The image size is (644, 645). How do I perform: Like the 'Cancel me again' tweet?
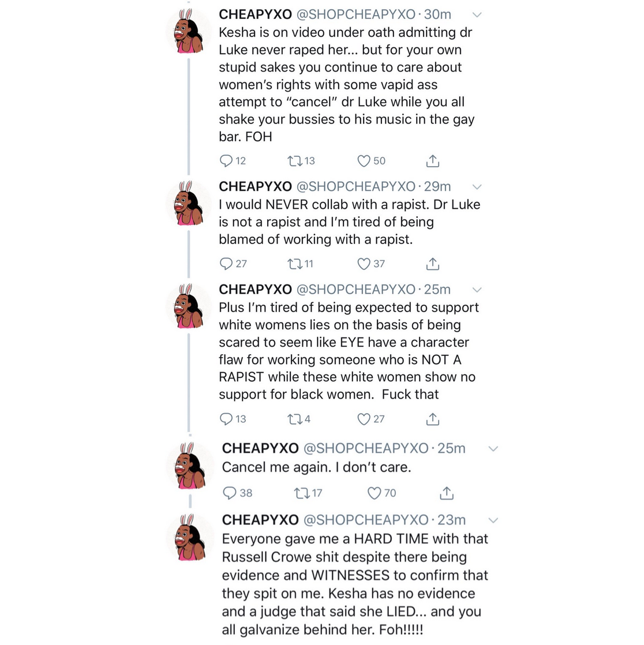[x=375, y=493]
